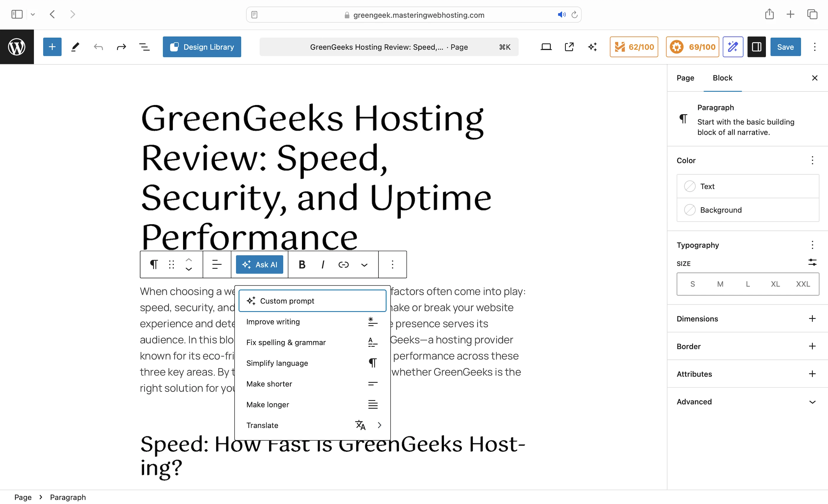Open more formatting options chevron
Image resolution: width=828 pixels, height=504 pixels.
(364, 265)
